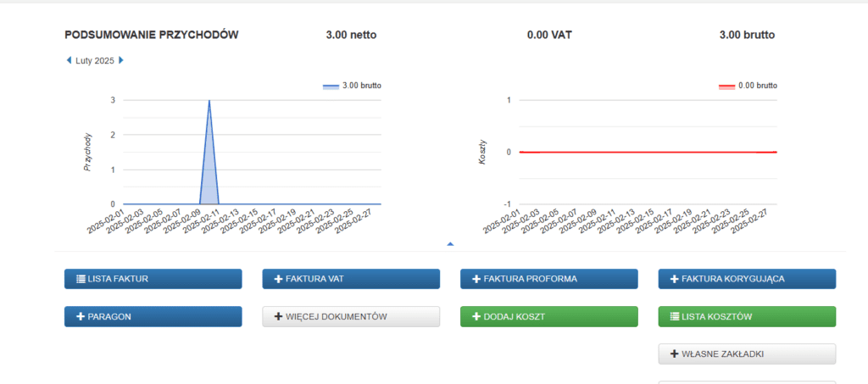Click the list icon on Lista Kosztów

click(x=675, y=316)
